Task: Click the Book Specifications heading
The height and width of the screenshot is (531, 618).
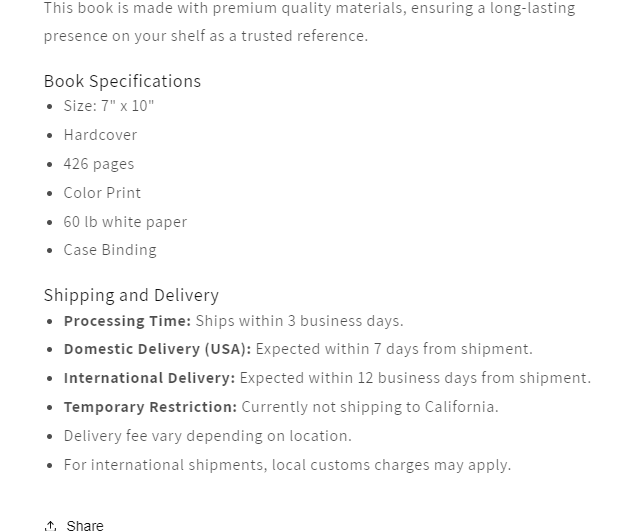Action: pos(122,81)
